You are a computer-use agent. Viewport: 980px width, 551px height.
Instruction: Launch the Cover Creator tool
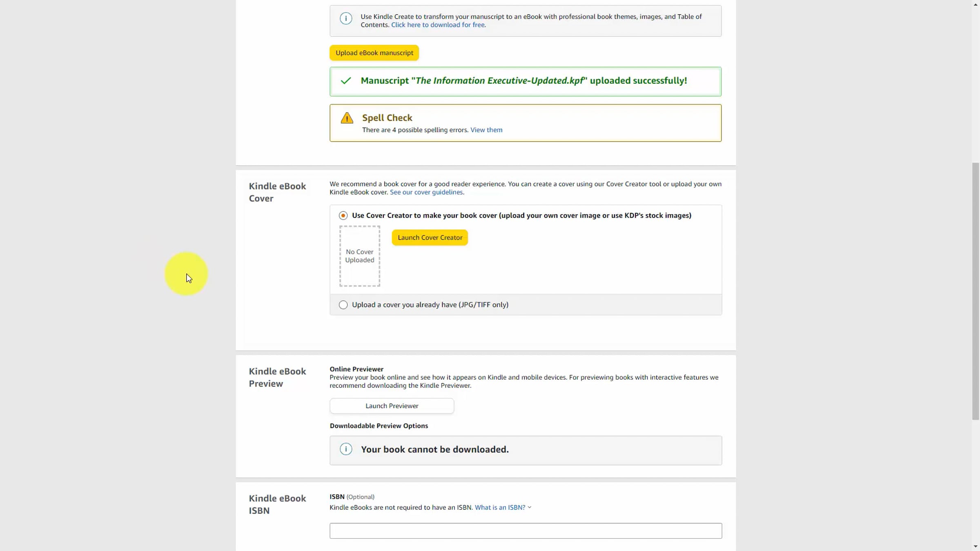click(430, 238)
